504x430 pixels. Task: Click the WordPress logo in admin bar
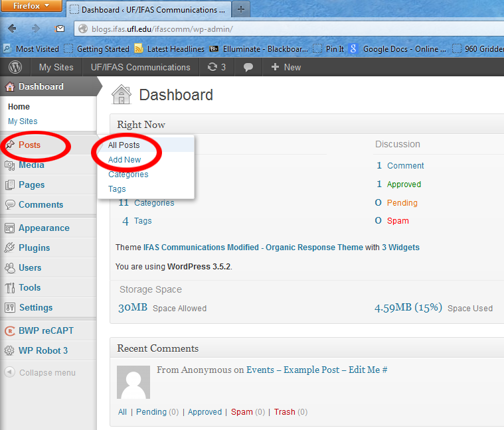click(15, 67)
